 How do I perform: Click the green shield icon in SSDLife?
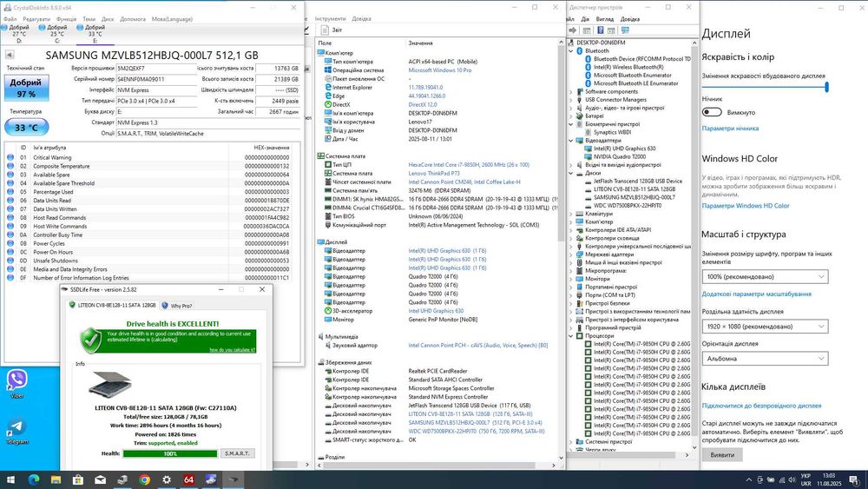coord(91,340)
